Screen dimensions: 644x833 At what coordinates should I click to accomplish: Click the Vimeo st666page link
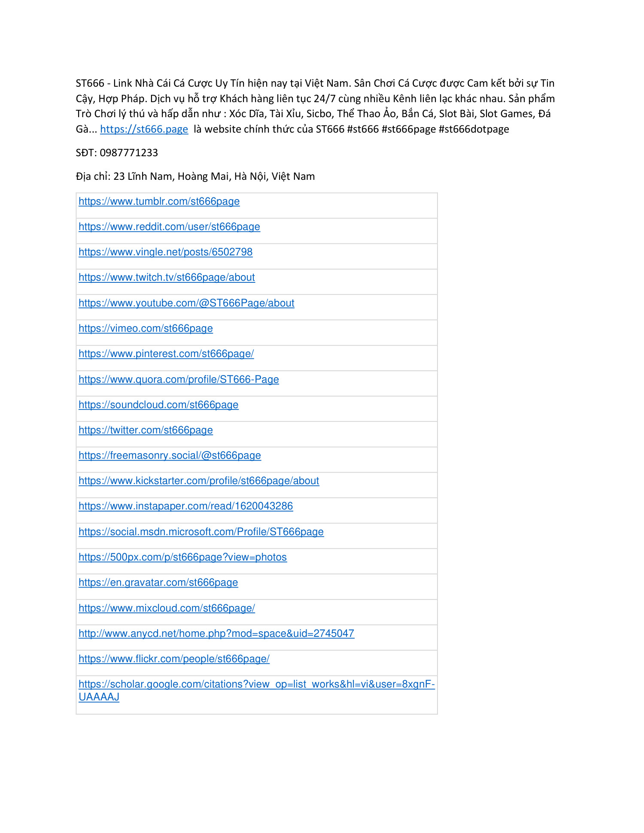click(146, 328)
